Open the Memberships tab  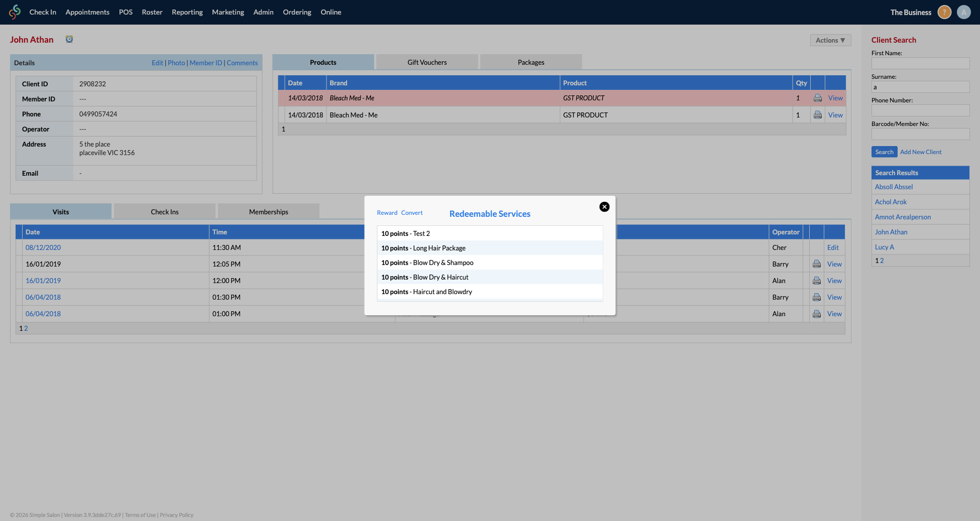pyautogui.click(x=269, y=211)
